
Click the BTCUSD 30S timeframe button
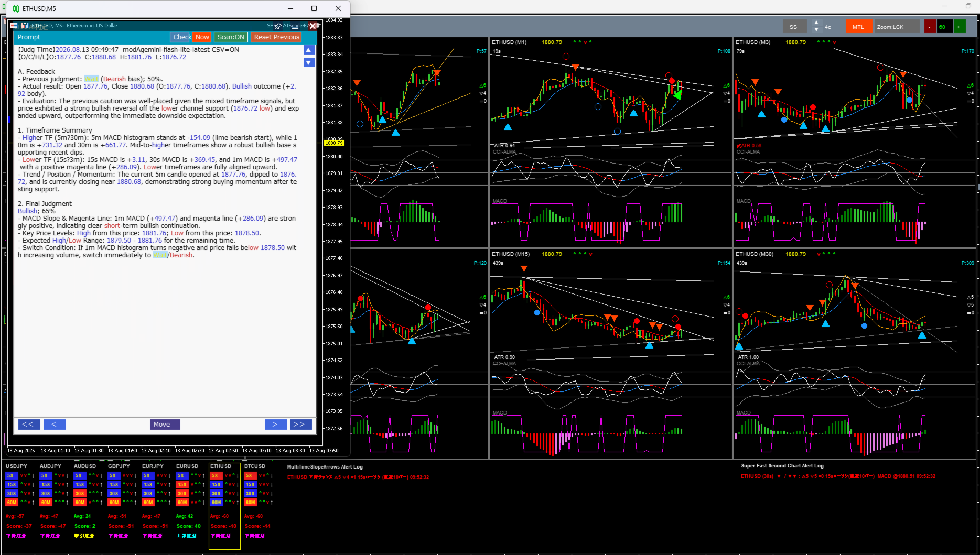pos(250,494)
